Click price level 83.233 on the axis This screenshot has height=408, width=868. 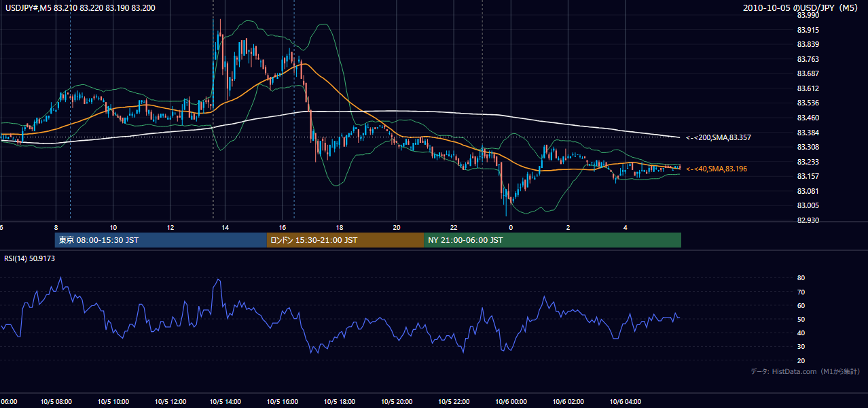807,162
